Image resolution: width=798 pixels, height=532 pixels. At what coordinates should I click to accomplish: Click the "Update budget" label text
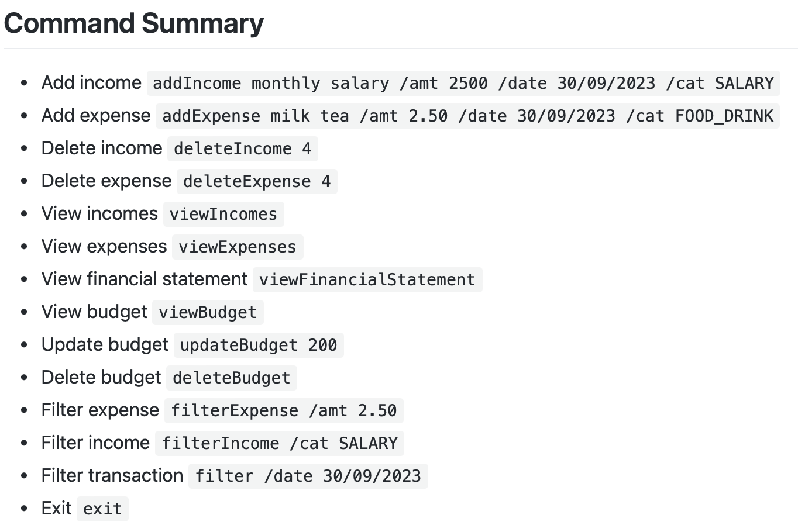click(x=105, y=344)
